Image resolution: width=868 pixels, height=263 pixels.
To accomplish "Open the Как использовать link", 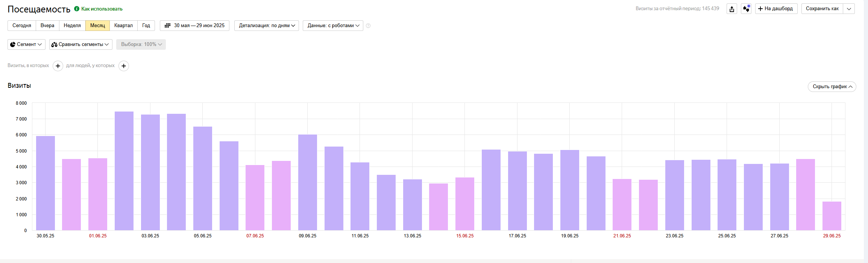I will tap(102, 9).
